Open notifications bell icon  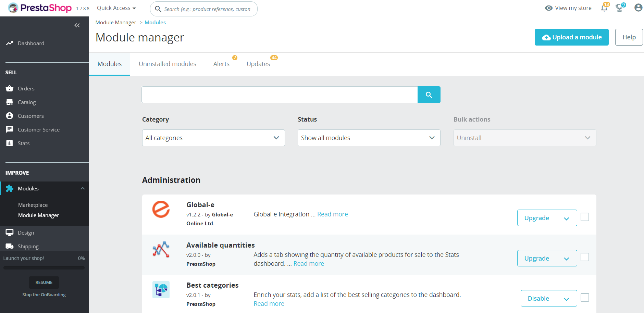604,8
